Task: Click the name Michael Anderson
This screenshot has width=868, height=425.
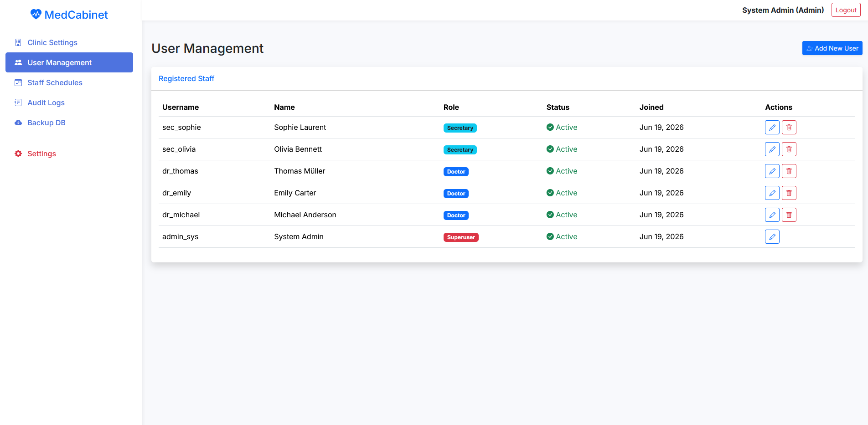Action: (x=305, y=215)
